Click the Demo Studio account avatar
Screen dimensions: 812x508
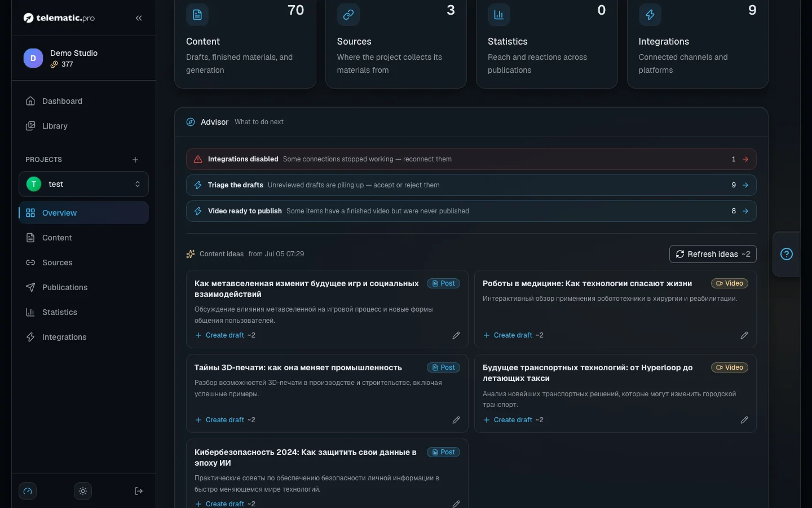point(33,58)
